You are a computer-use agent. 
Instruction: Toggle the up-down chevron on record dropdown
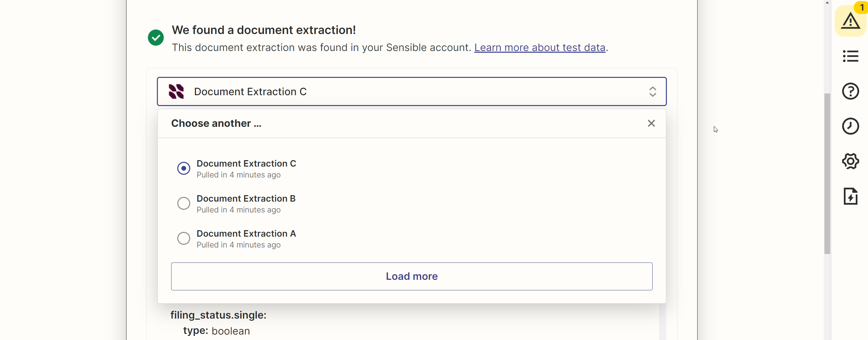652,91
